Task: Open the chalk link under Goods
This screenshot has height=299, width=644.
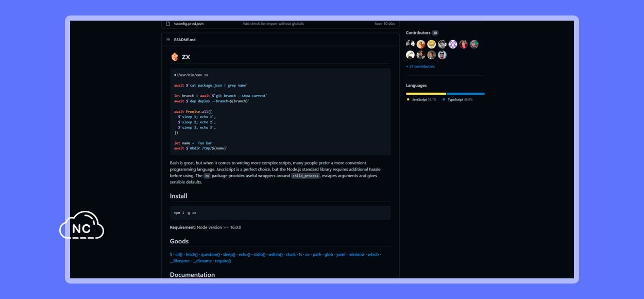Action: click(x=291, y=254)
